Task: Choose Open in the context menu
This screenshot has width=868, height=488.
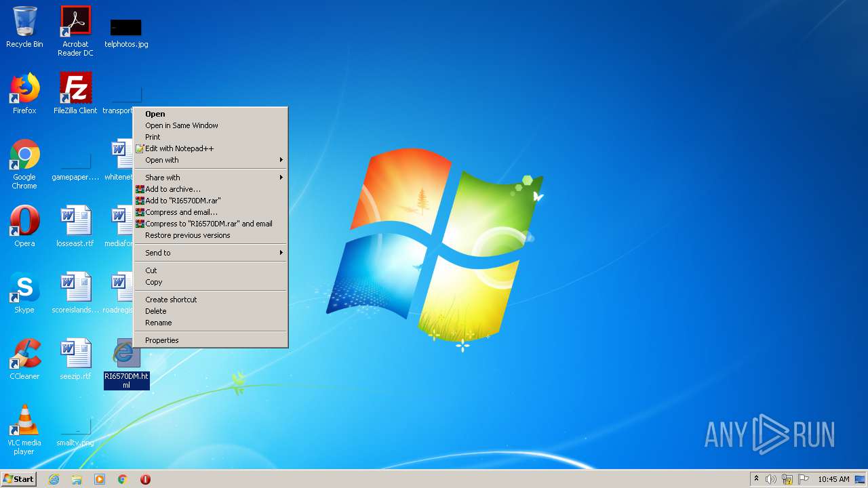Action: click(x=211, y=114)
